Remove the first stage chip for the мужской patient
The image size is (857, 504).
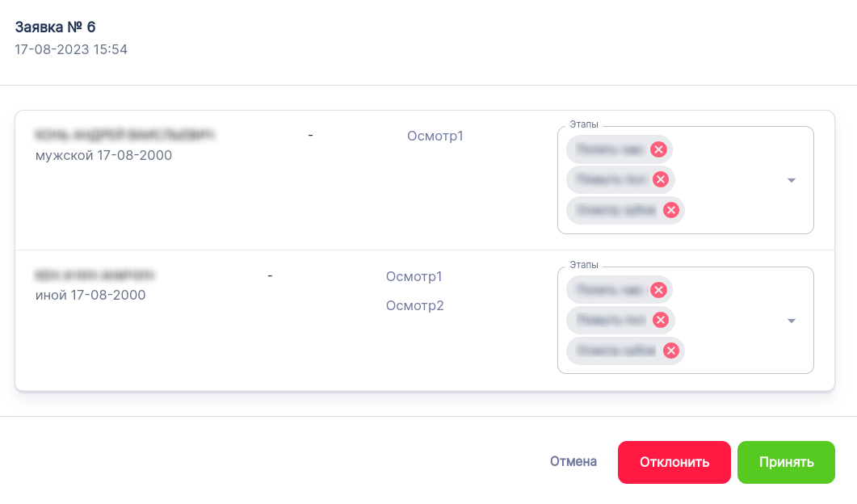coord(658,149)
